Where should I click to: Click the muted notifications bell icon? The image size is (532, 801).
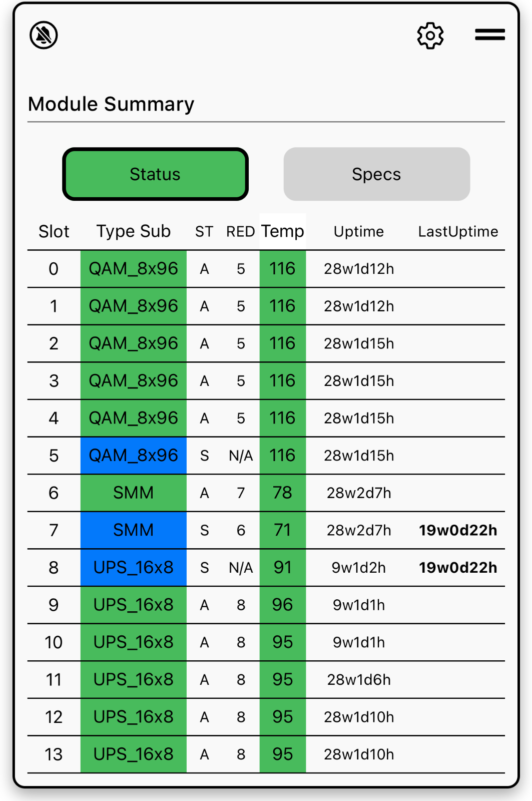tap(44, 35)
